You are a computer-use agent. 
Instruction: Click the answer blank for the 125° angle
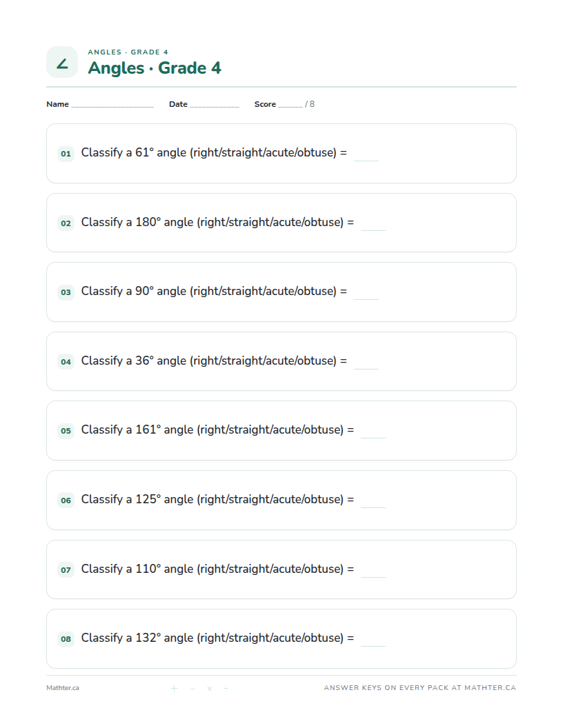coord(373,507)
